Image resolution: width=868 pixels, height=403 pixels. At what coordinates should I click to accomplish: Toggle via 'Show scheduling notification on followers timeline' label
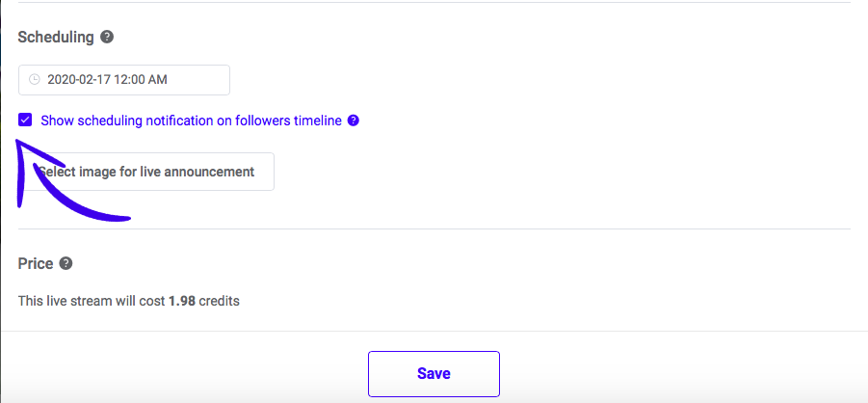tap(191, 121)
